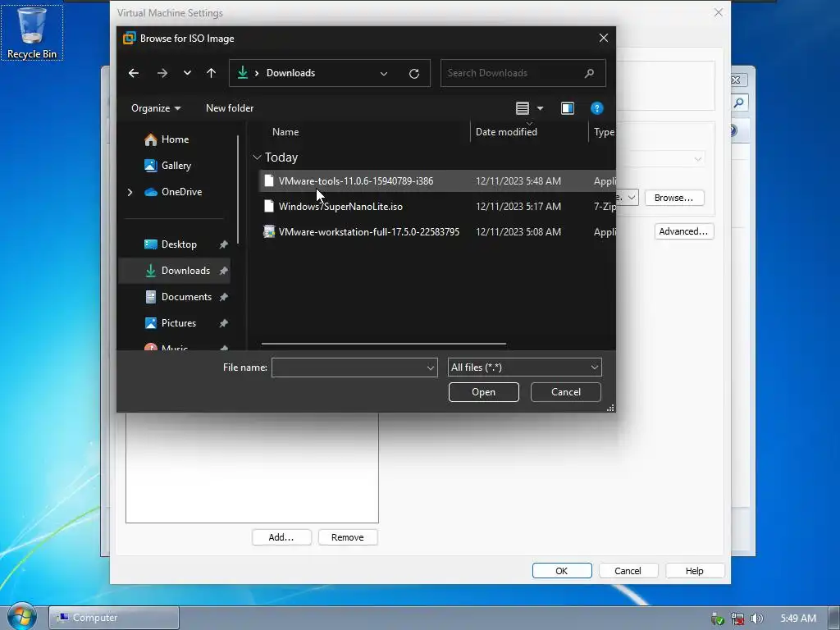Click the volume speaker tray icon
The height and width of the screenshot is (630, 840).
point(757,619)
